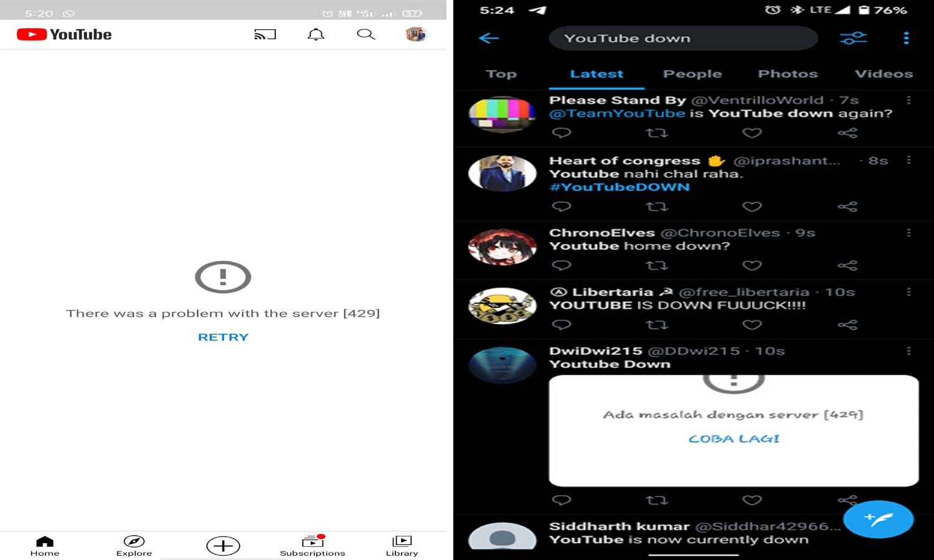Retweet the Please Stand By tweet
Image resolution: width=934 pixels, height=560 pixels.
click(x=657, y=133)
